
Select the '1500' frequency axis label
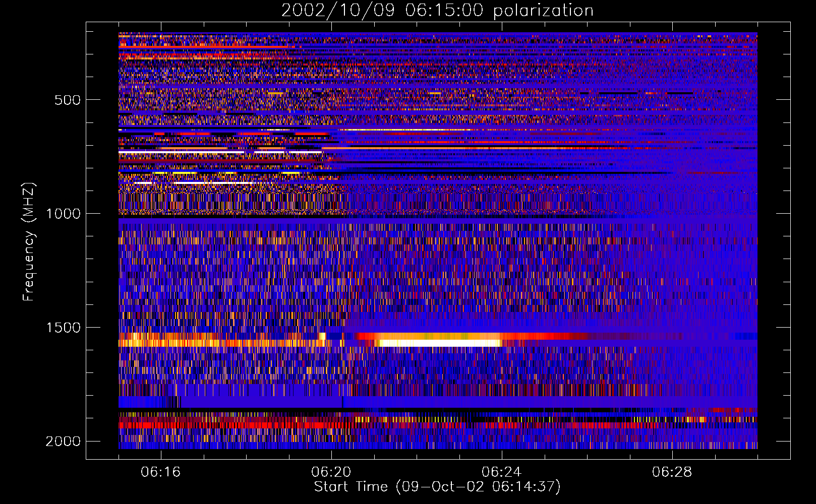point(63,328)
